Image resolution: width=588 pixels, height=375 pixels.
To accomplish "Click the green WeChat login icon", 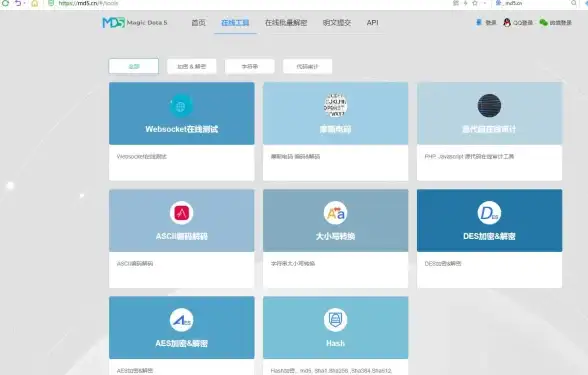I will click(543, 22).
